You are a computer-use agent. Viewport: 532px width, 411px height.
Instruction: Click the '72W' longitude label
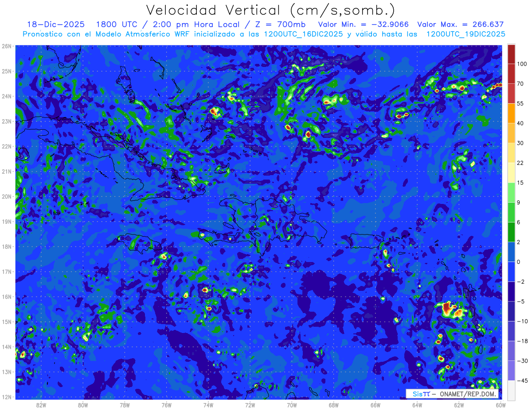point(250,405)
